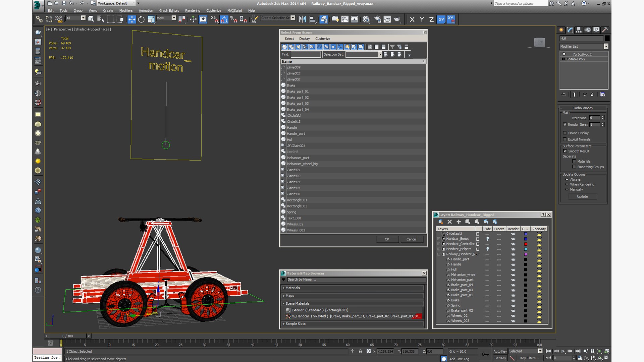This screenshot has height=362, width=644.
Task: Enable Isoline Display checkbox
Action: 565,133
